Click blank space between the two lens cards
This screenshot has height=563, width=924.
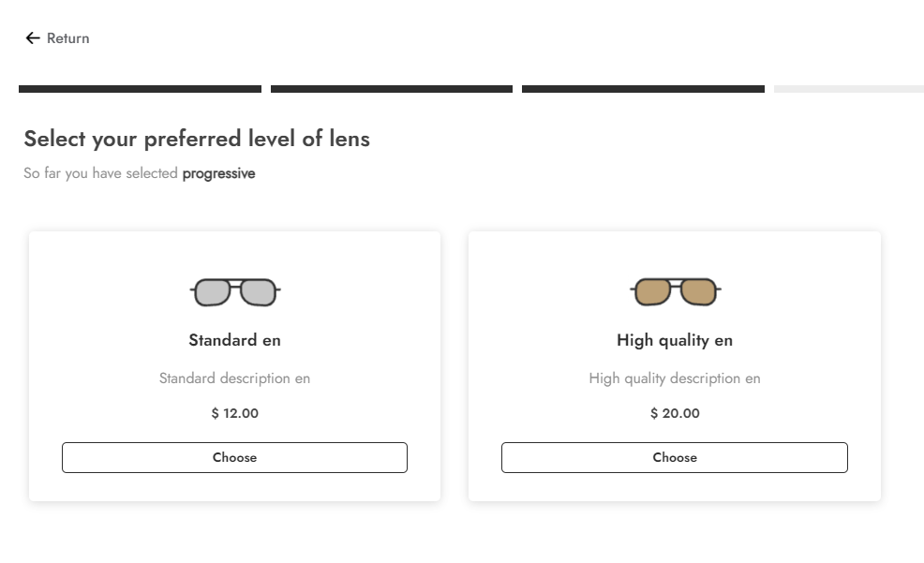(x=455, y=365)
